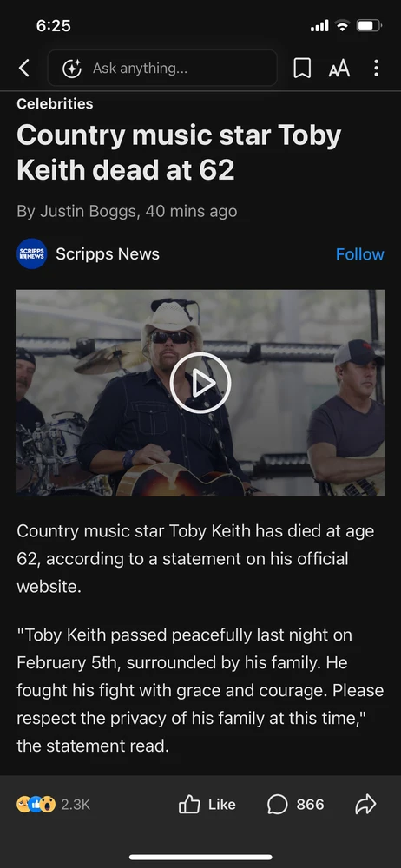Image resolution: width=401 pixels, height=868 pixels.
Task: Bookmark this article
Action: click(x=302, y=68)
